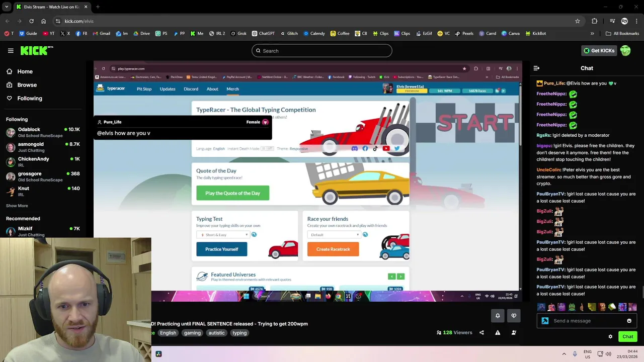The image size is (644, 362).
Task: Open the Chrome three-dot menu
Action: (x=637, y=21)
